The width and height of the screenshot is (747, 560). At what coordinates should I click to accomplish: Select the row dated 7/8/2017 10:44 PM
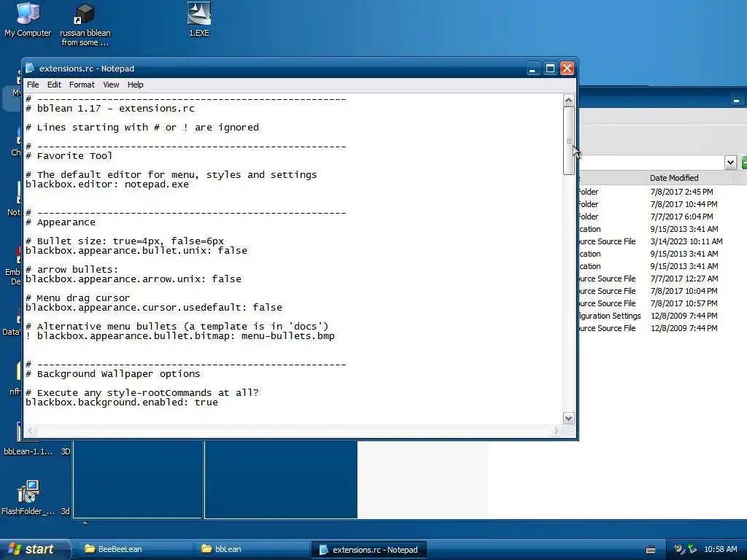click(662, 204)
